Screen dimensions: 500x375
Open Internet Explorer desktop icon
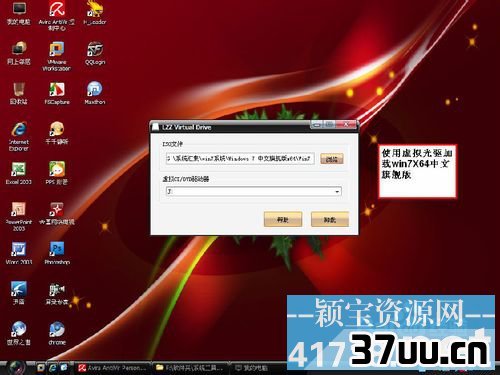pyautogui.click(x=19, y=137)
